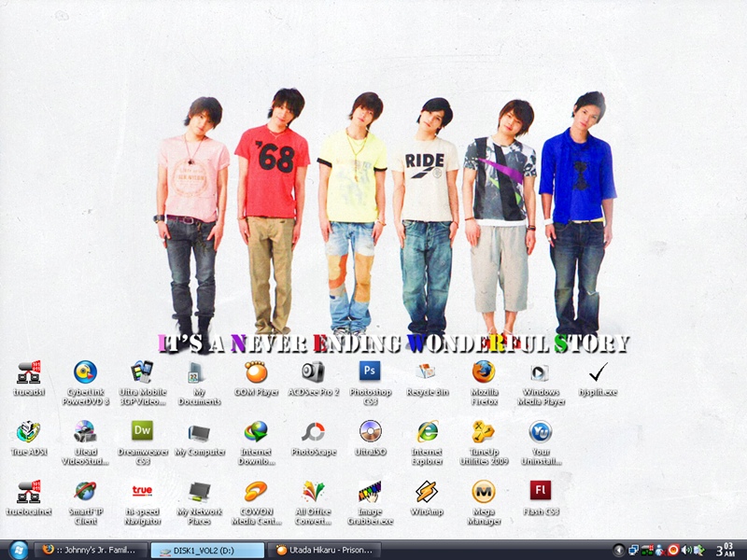The width and height of the screenshot is (747, 560).
Task: Click the red circular tray icon
Action: pyautogui.click(x=673, y=551)
